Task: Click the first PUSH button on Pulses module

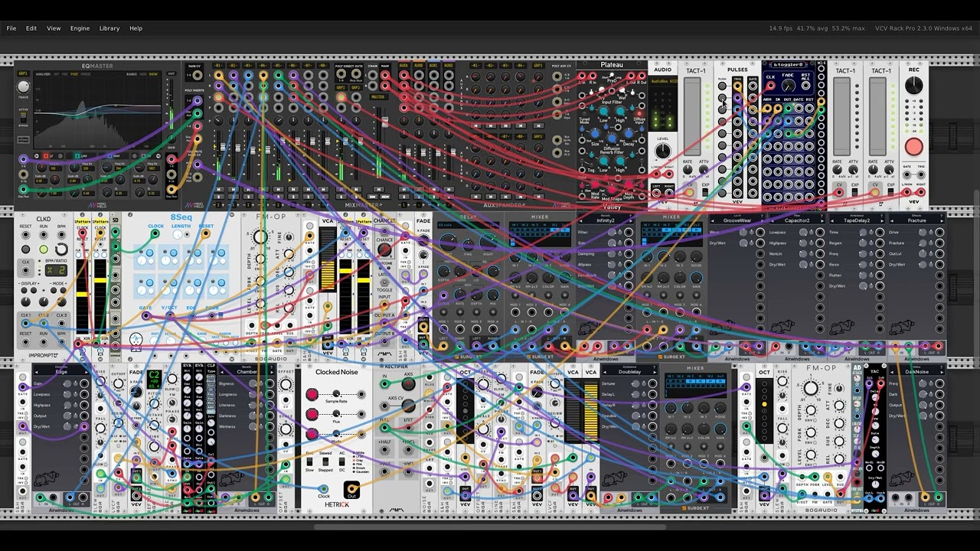Action: pos(722,86)
